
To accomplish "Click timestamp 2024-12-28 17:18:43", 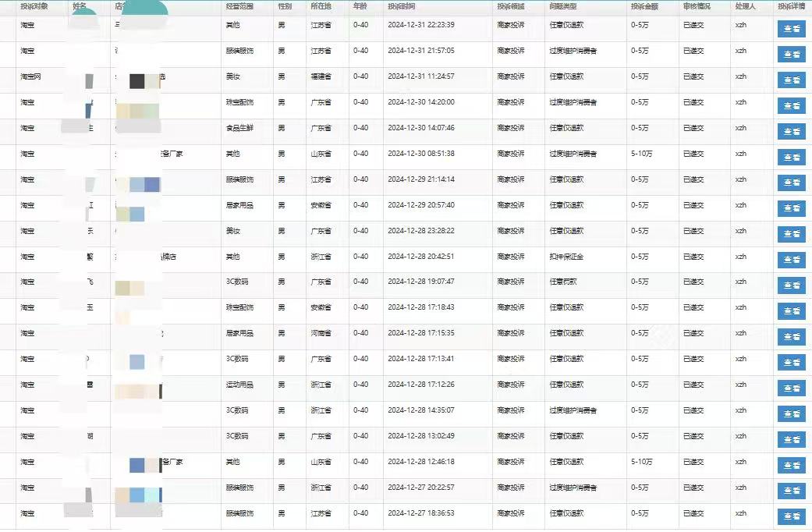I will click(x=421, y=307).
